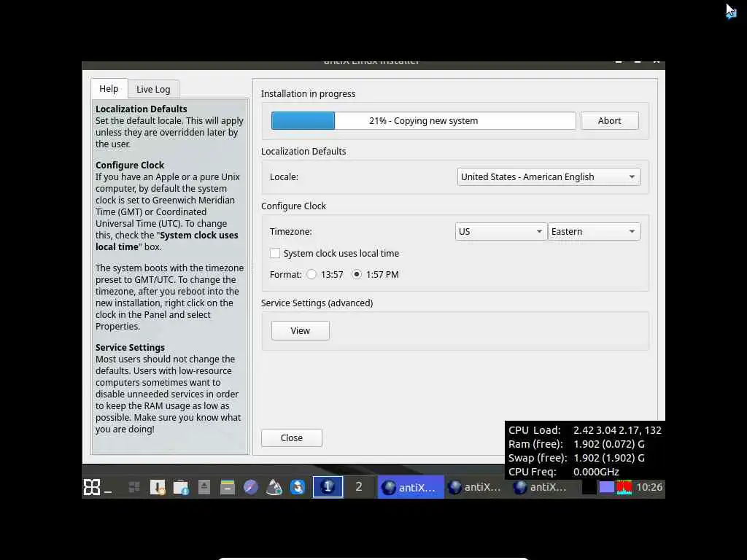This screenshot has height=560, width=747.
Task: Select the 13:57 24-hour format
Action: 311,274
